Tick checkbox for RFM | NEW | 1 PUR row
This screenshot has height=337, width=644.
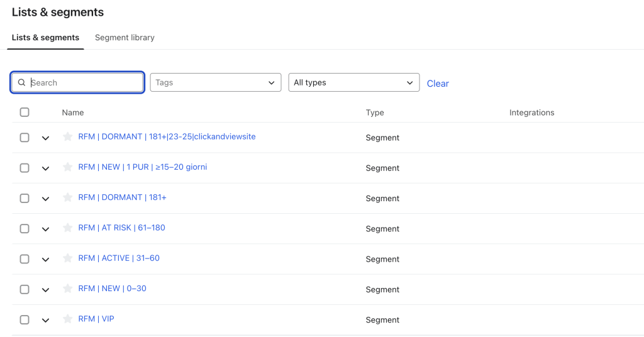pyautogui.click(x=25, y=168)
